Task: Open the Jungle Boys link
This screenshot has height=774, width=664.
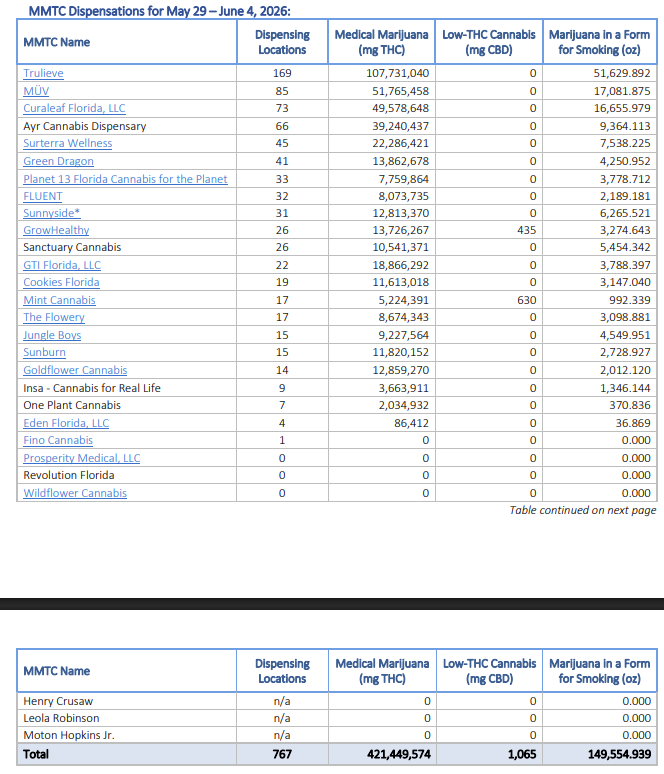Action: tap(52, 335)
